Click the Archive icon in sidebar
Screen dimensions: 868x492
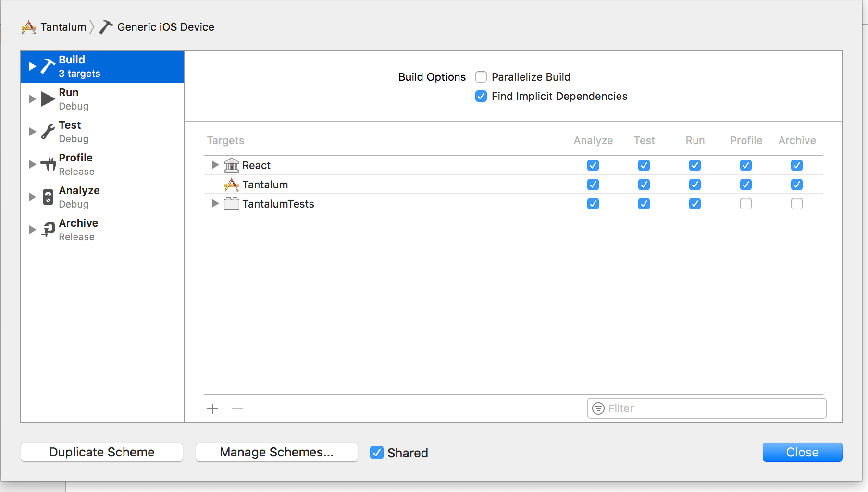(48, 230)
